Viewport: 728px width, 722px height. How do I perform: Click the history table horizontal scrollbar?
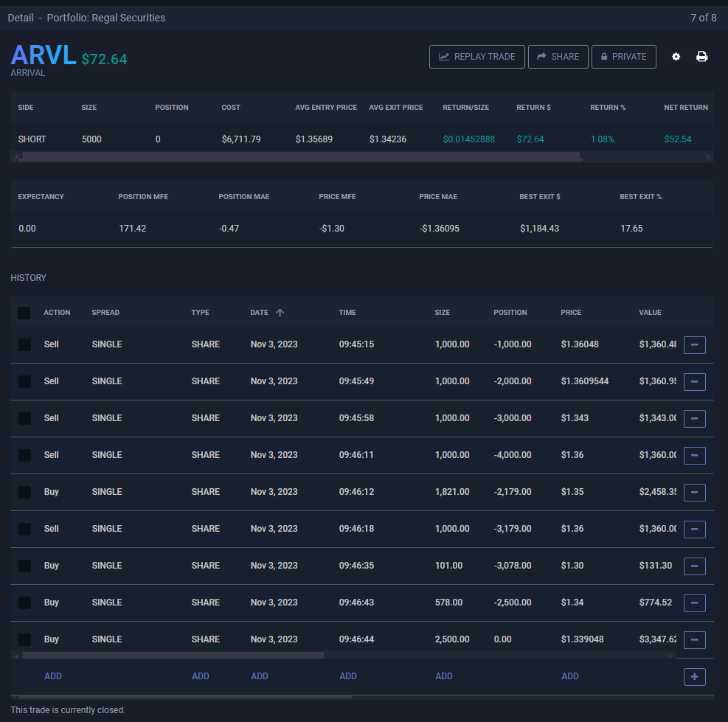point(173,655)
